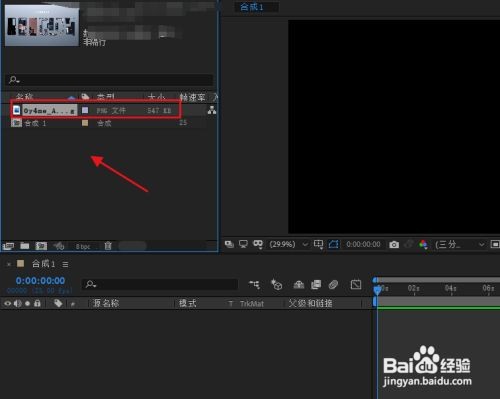Screen dimensions: 500x399
Task: Click the new composition icon
Action: coord(41,246)
